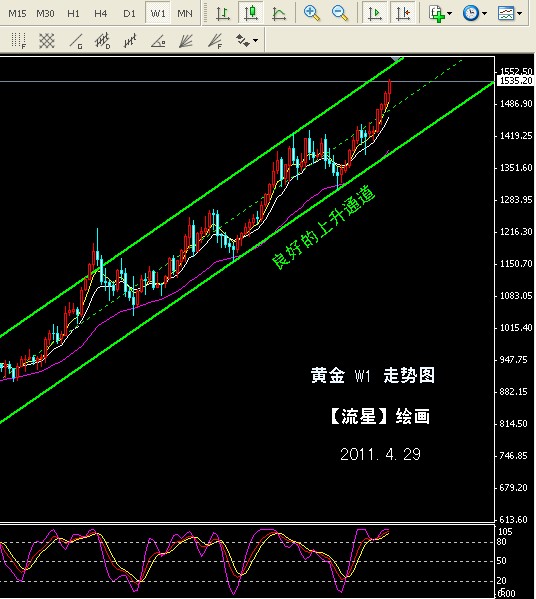Screen dimensions: 536x599
Task: Switch to bar chart display
Action: tap(223, 13)
